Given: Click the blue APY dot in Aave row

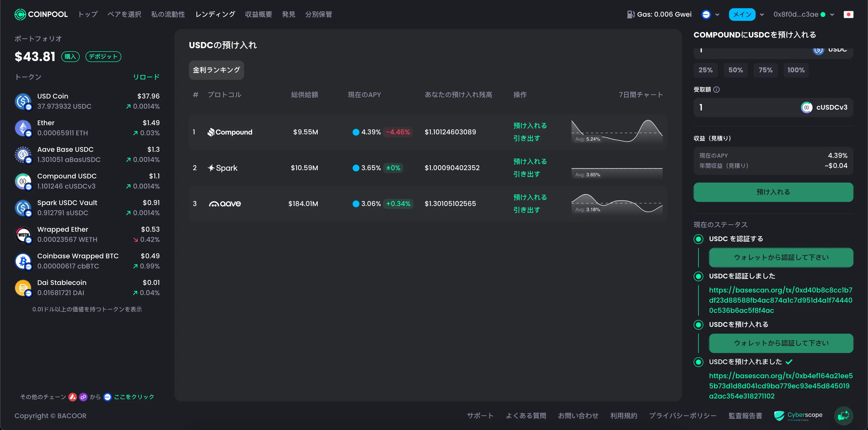Looking at the screenshot, I should pyautogui.click(x=356, y=204).
